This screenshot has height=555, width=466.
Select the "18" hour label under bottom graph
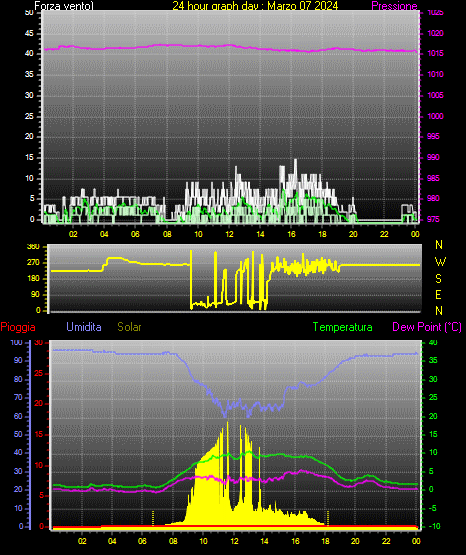pyautogui.click(x=325, y=541)
